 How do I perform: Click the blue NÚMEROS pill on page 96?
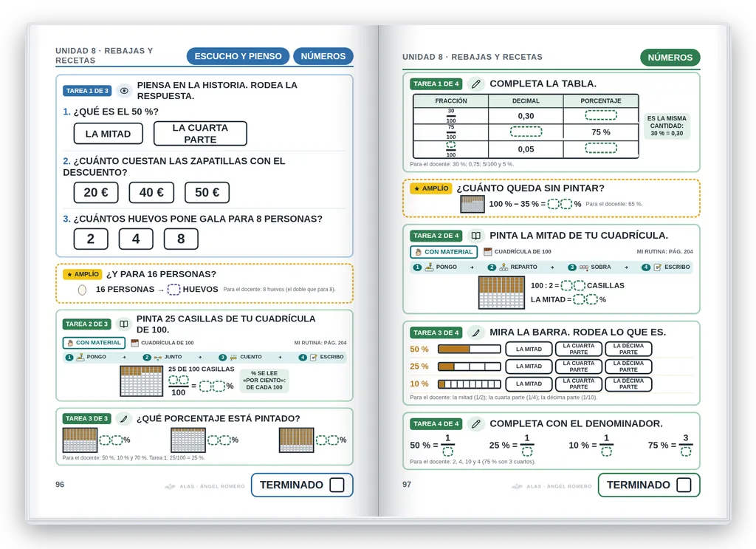point(323,56)
